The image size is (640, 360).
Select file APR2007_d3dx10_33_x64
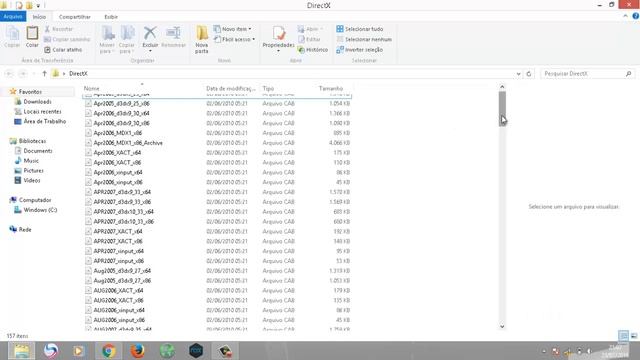(123, 211)
